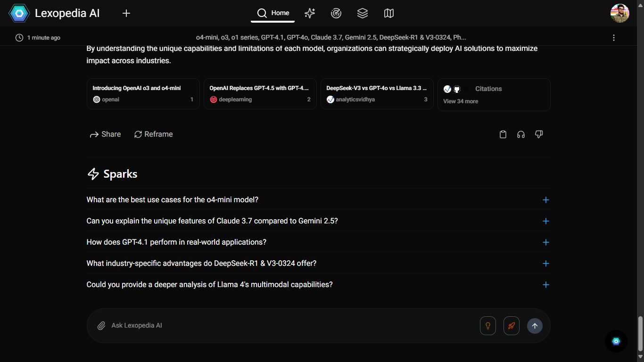Open the floating Lexopedia assistant bubble
The image size is (644, 362).
point(616,341)
